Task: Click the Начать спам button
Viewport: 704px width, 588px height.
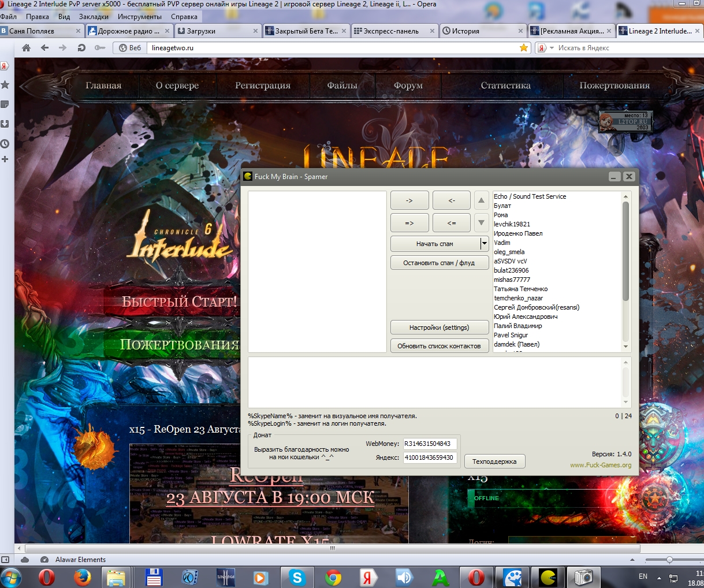Action: tap(435, 244)
